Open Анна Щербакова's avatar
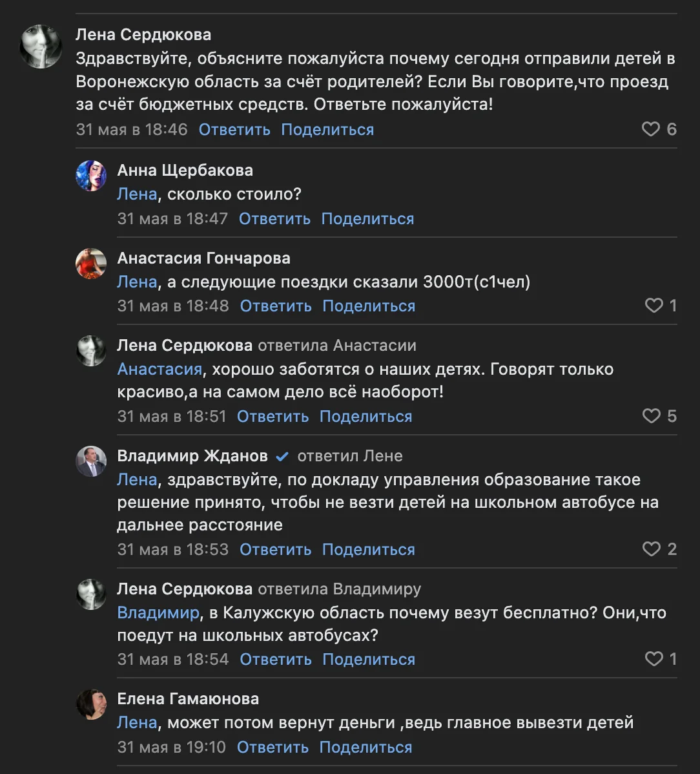Image resolution: width=700 pixels, height=774 pixels. tap(91, 176)
